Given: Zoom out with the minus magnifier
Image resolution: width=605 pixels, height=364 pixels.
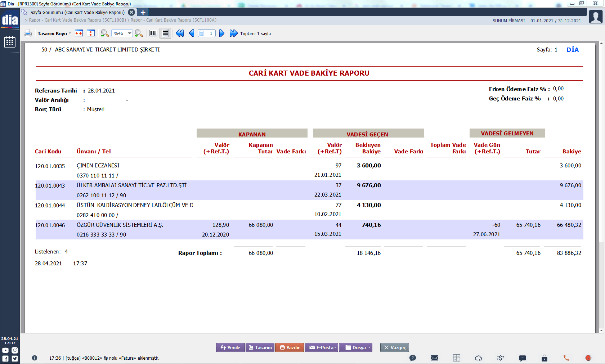Looking at the screenshot, I should point(105,33).
